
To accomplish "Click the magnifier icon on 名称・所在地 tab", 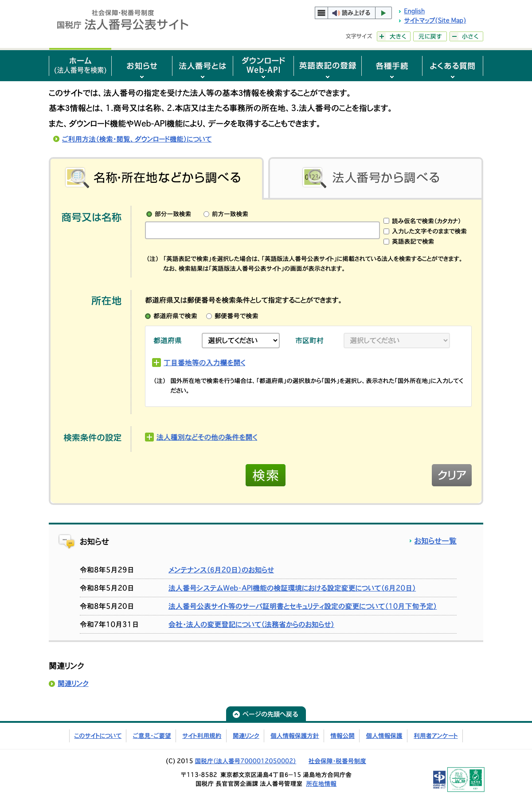I will click(x=77, y=177).
